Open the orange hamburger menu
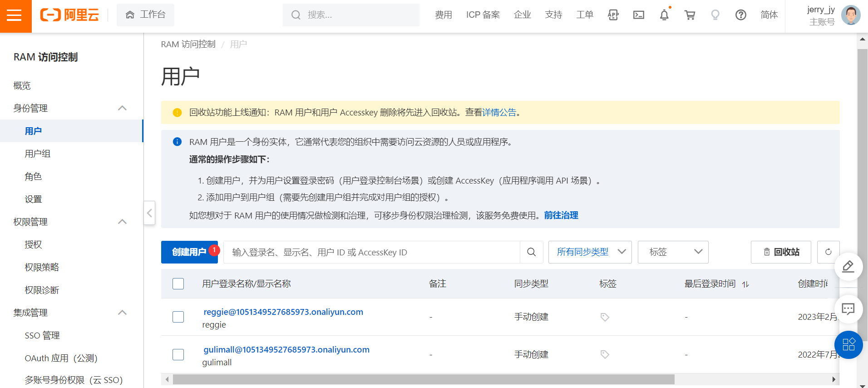 point(15,15)
